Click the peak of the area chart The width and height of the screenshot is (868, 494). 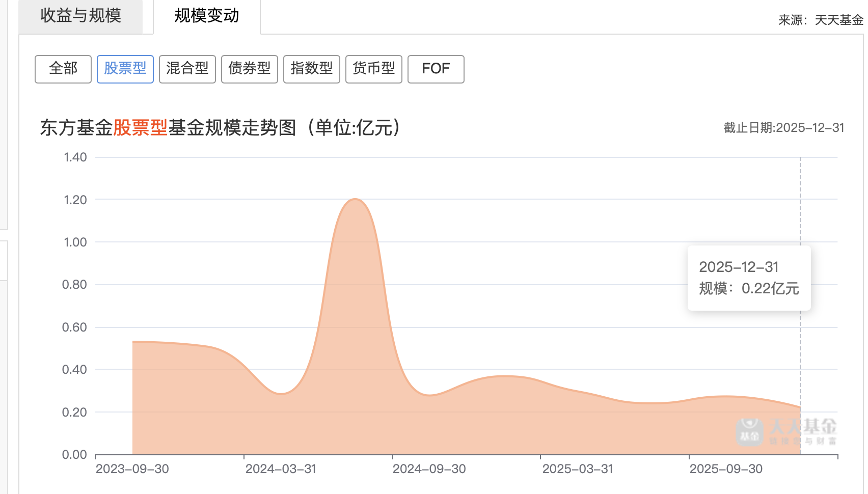(355, 200)
